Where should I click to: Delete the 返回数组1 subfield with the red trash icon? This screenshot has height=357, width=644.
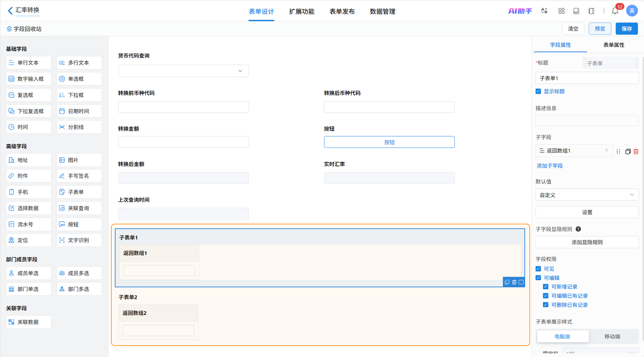coord(636,151)
